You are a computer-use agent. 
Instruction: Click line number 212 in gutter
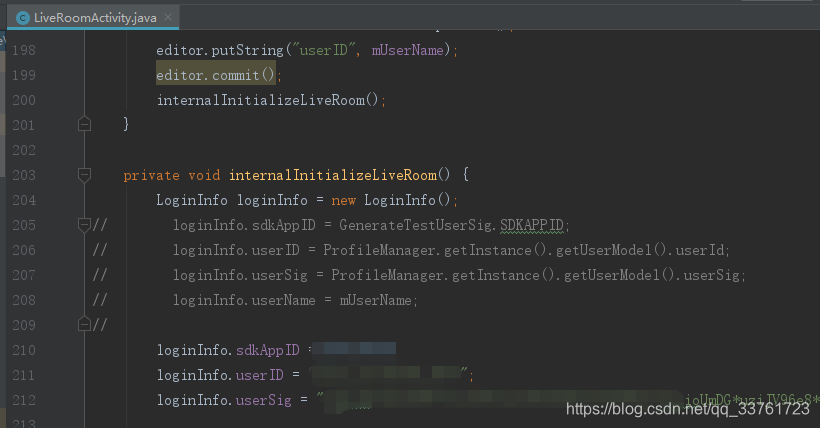click(x=24, y=400)
